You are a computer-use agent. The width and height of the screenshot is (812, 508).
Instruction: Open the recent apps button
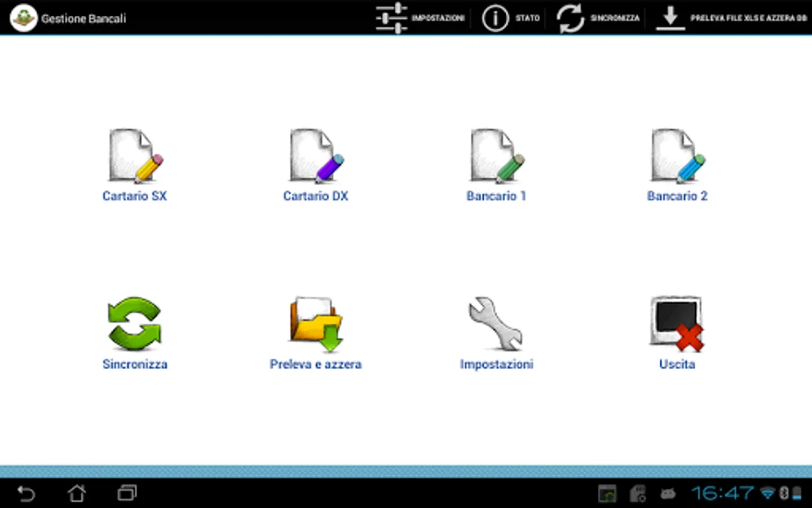pyautogui.click(x=127, y=494)
